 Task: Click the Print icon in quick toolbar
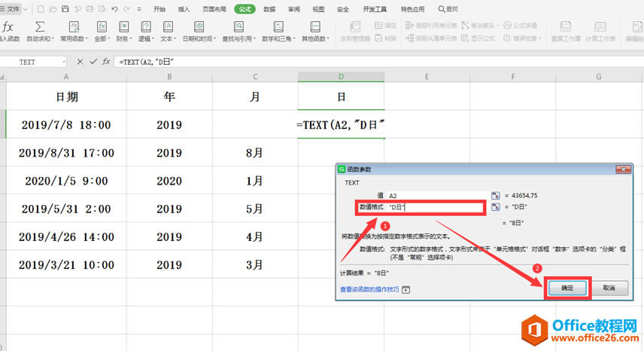90,8
